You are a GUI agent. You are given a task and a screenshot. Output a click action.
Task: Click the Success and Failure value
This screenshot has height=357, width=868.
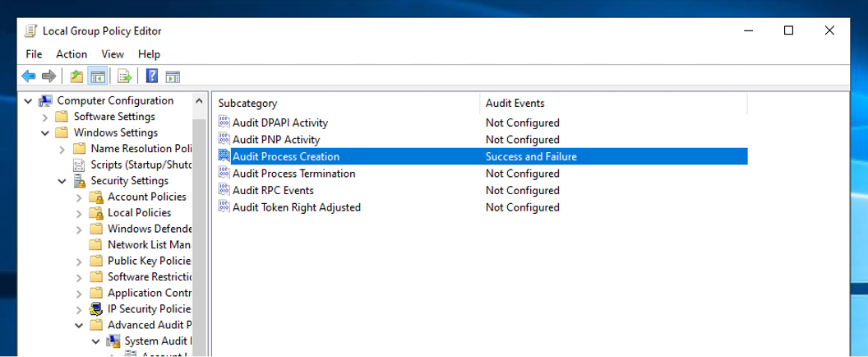(531, 157)
